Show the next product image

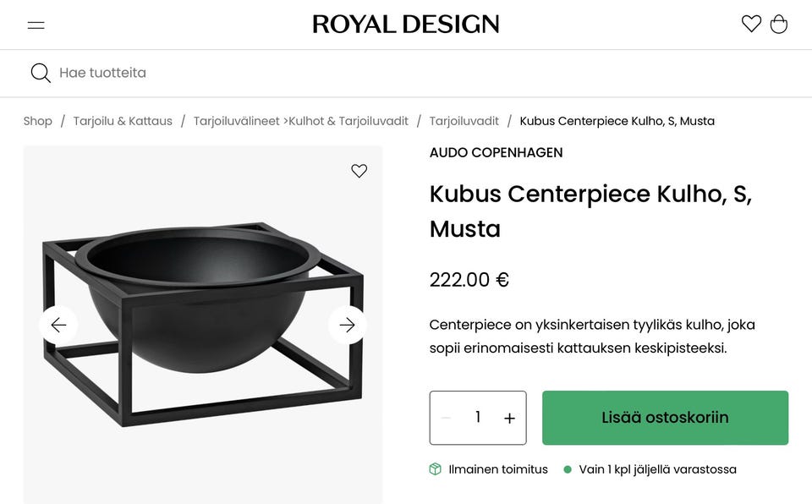347,324
